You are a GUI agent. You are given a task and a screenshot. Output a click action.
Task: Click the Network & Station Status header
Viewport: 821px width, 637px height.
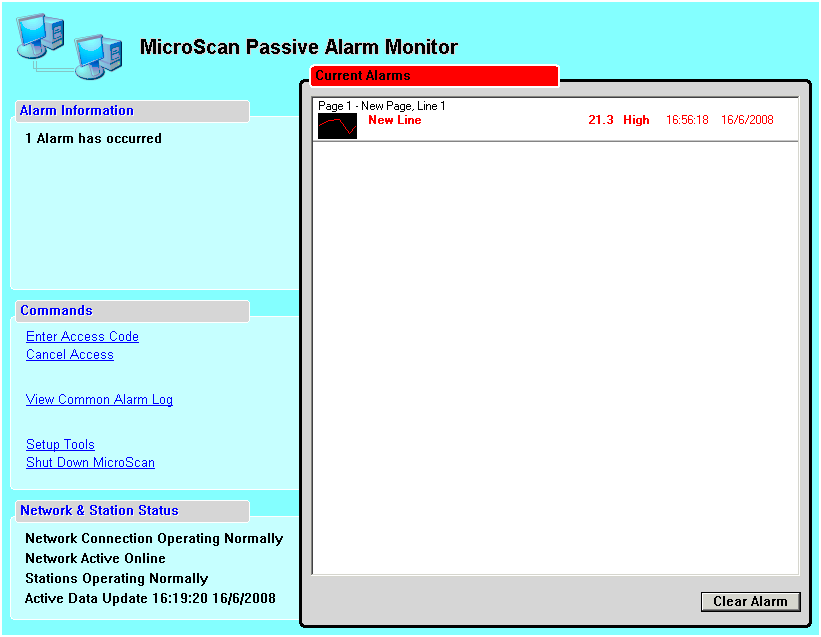pos(132,511)
